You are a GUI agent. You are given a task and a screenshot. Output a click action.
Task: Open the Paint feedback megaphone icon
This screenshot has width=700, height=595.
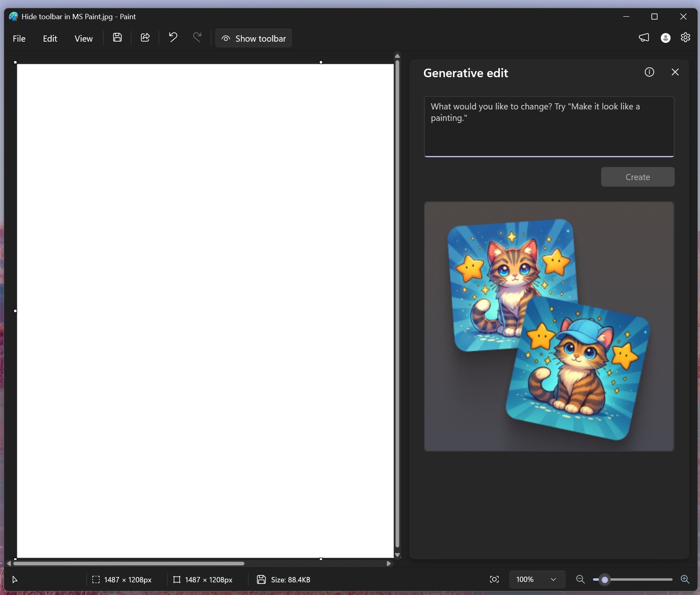tap(644, 38)
